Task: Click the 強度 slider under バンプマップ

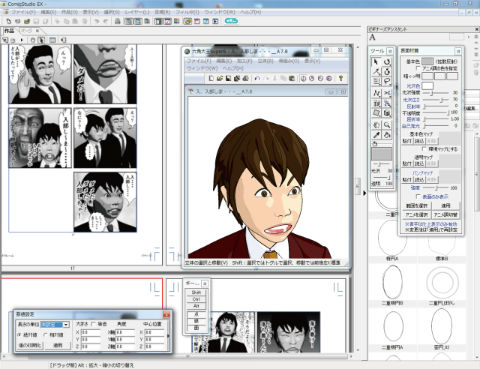Action: tap(435, 188)
